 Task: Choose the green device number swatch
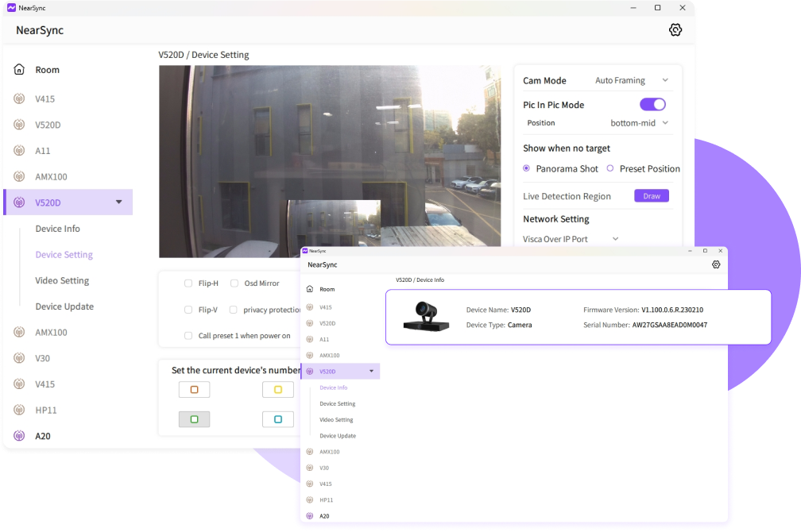(194, 419)
